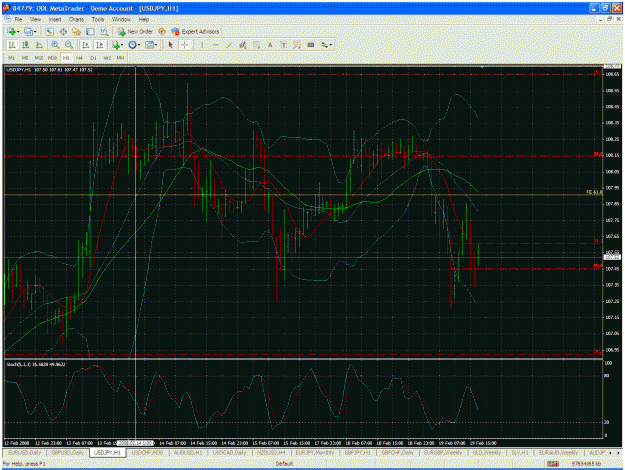
Task: Open the New Chart tool
Action: click(x=11, y=31)
